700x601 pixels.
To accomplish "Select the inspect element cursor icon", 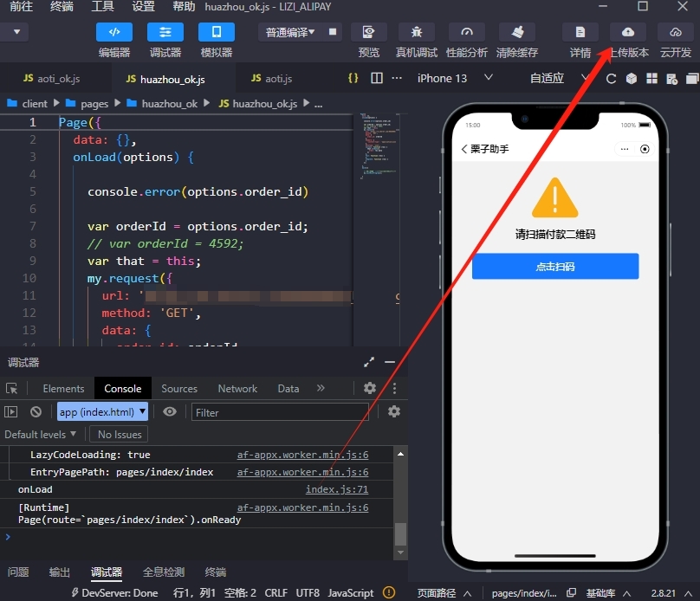I will pos(12,389).
